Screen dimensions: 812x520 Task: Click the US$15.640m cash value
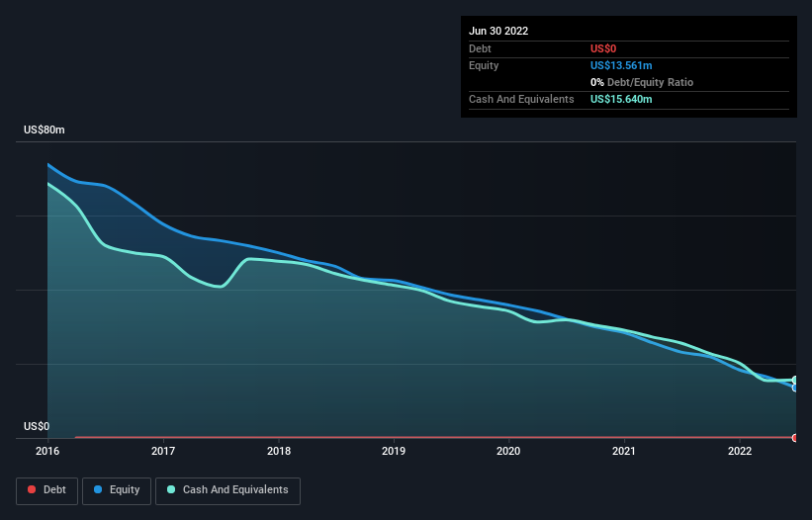click(x=621, y=99)
